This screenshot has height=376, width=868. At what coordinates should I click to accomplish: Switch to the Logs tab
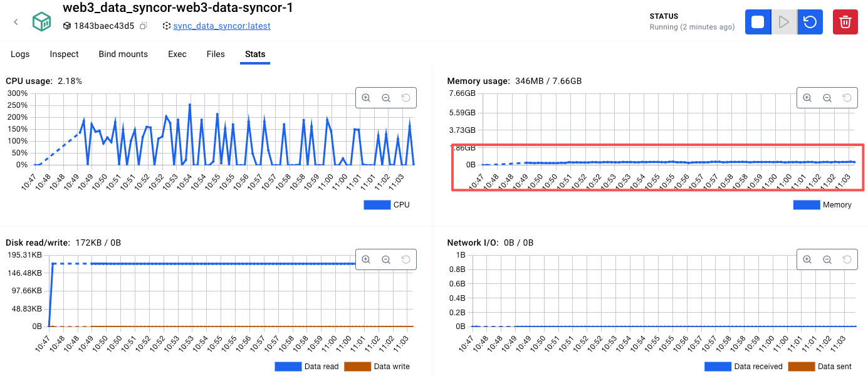tap(20, 54)
